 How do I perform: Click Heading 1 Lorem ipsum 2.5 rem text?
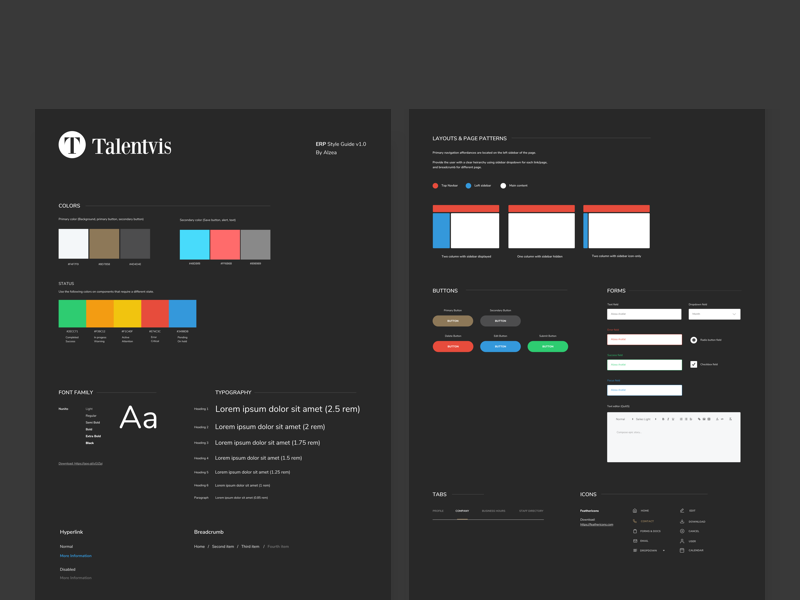click(x=287, y=409)
